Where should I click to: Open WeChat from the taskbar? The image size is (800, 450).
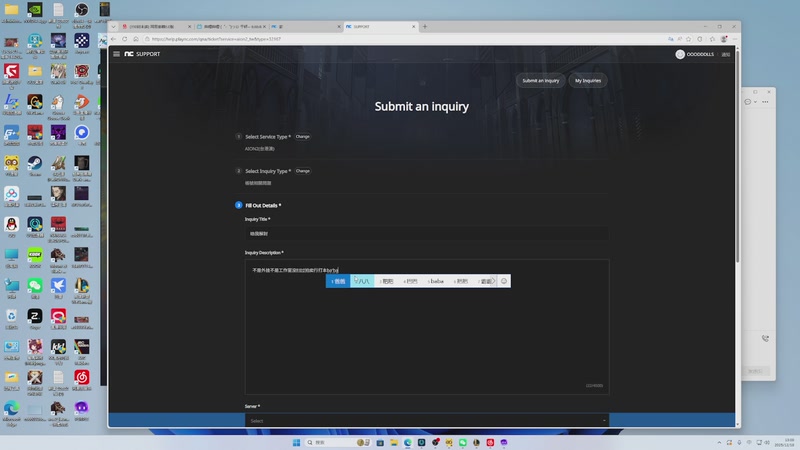pyautogui.click(x=463, y=442)
